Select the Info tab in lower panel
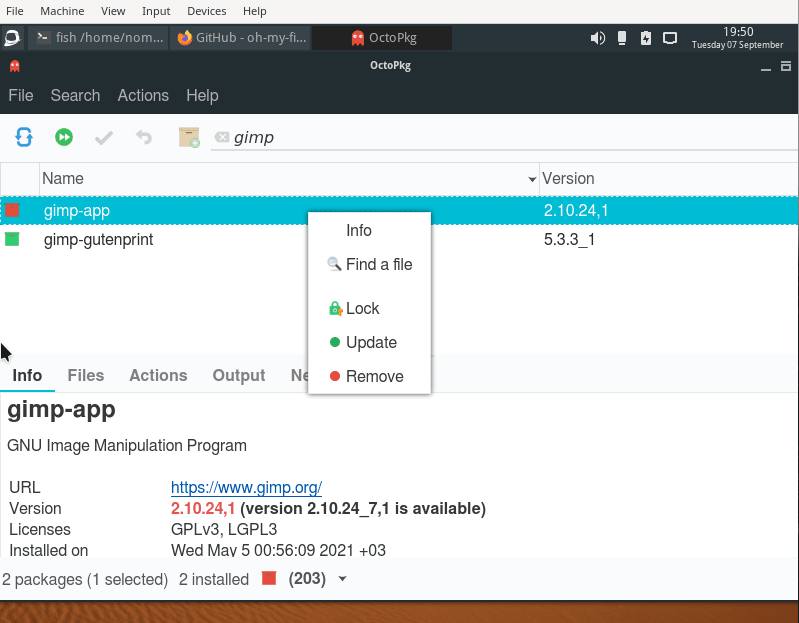Viewport: 799px width, 623px height. tap(27, 375)
